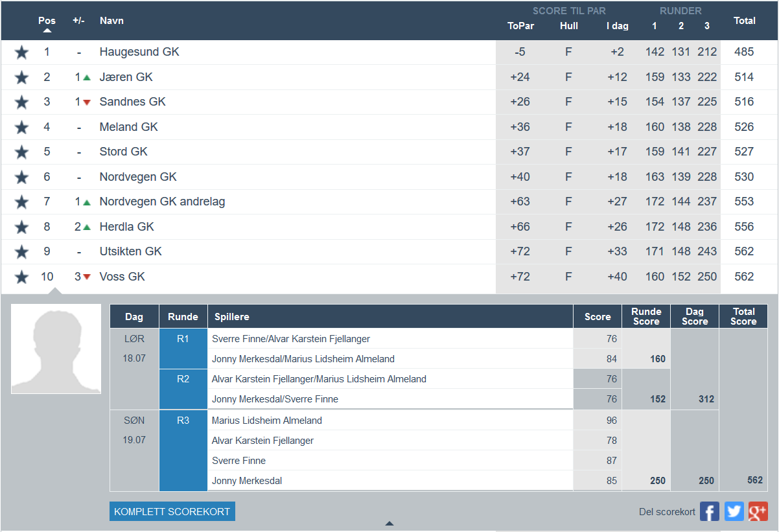Toggle star for Herdla GK

(x=21, y=227)
